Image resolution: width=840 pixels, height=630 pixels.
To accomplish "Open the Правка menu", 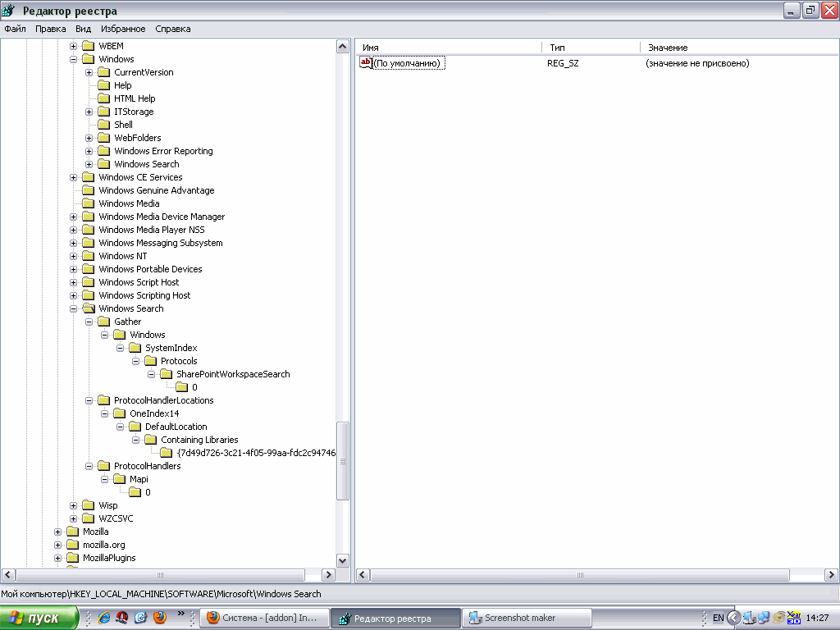I will tap(50, 29).
